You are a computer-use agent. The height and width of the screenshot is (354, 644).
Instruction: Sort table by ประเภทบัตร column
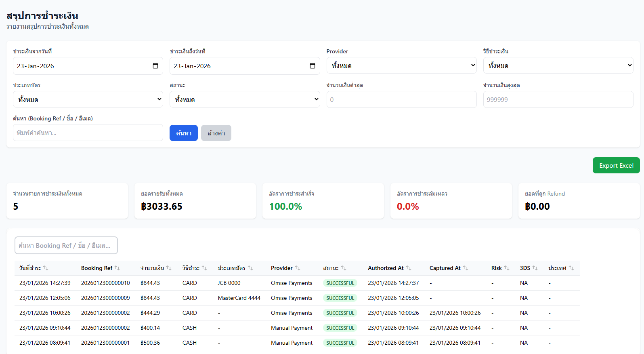pos(235,268)
